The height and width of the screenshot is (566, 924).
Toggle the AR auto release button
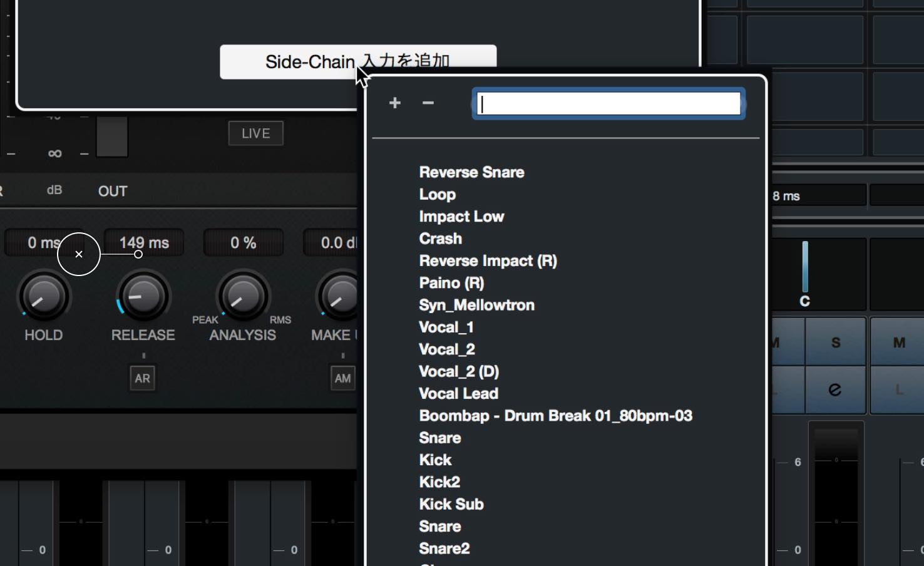click(x=142, y=378)
